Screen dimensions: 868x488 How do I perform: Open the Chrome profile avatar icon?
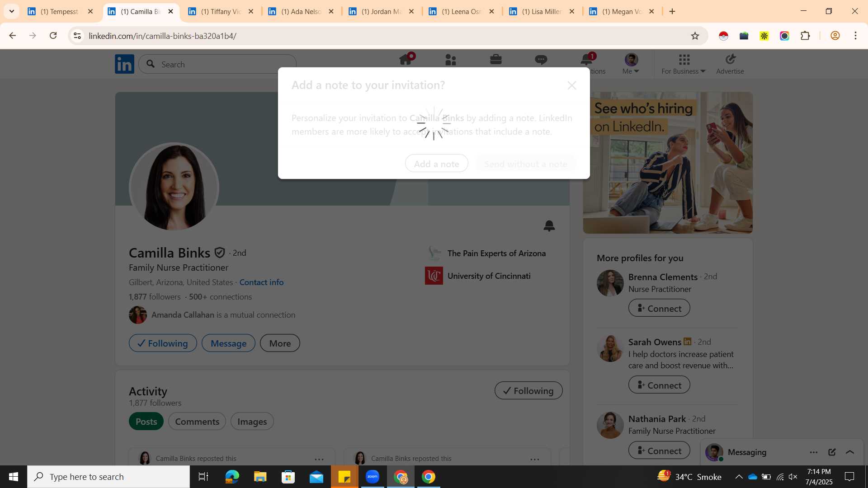coord(835,36)
